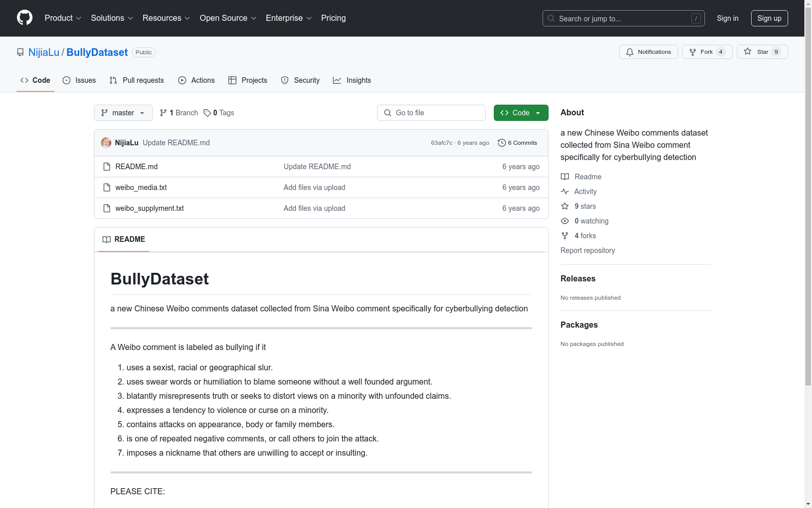Click the fork count badge 4

pos(721,52)
